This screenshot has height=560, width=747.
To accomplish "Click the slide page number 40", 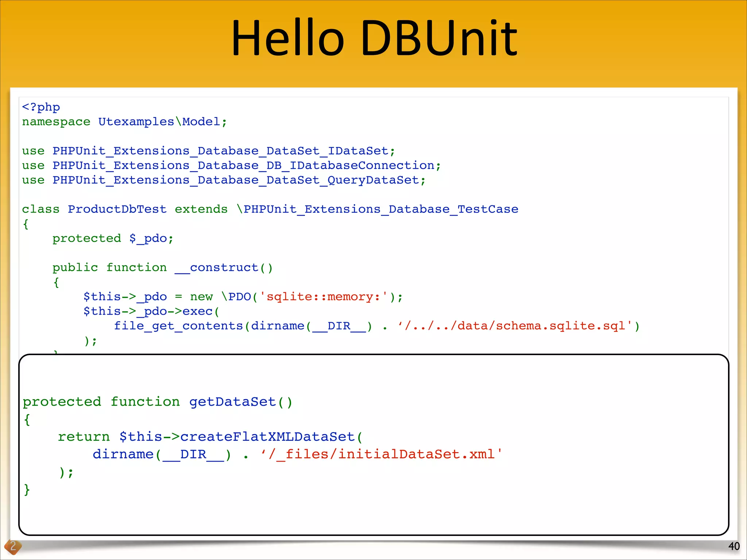I will click(734, 546).
